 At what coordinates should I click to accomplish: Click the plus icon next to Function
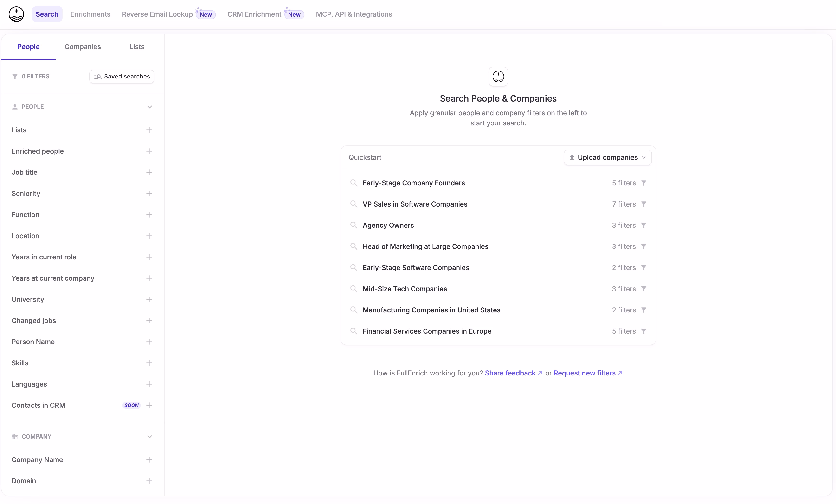coord(149,215)
